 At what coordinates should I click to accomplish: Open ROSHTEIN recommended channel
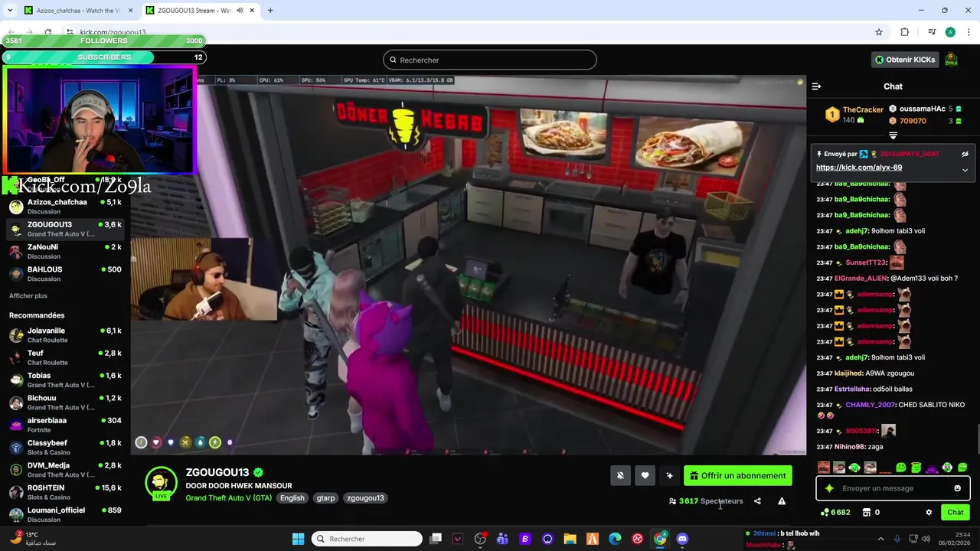(65, 492)
